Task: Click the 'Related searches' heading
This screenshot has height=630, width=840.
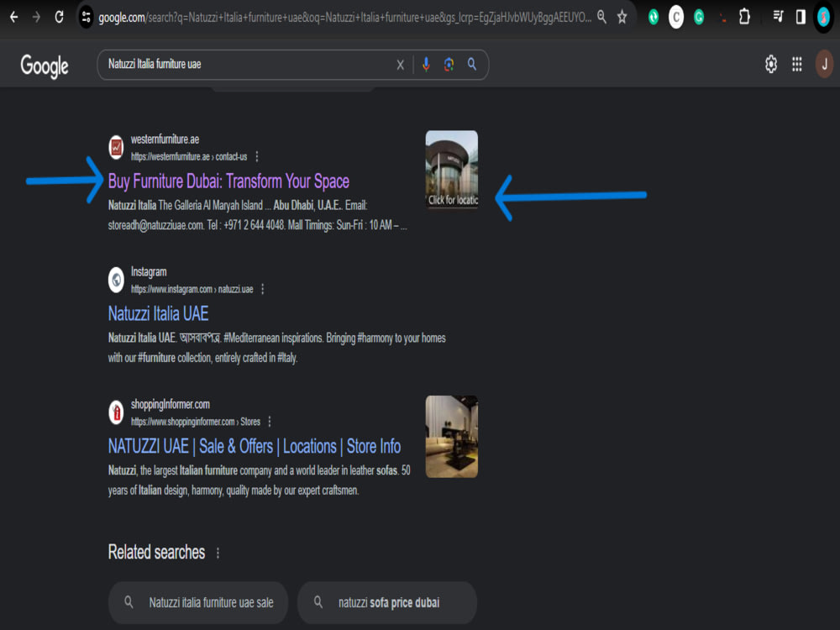Action: 156,553
